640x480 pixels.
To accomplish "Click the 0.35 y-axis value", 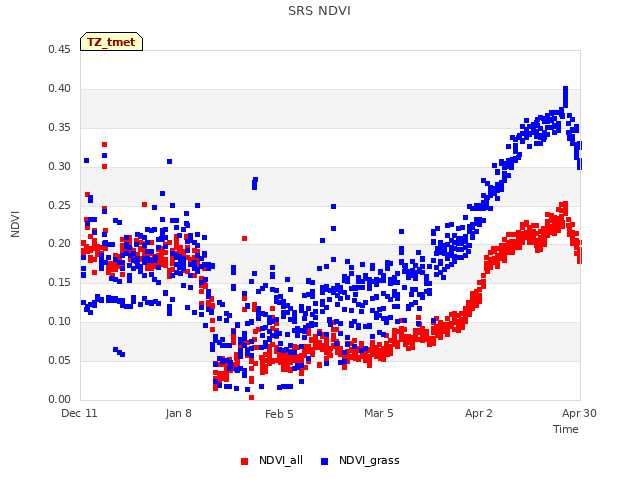I will (x=59, y=127).
